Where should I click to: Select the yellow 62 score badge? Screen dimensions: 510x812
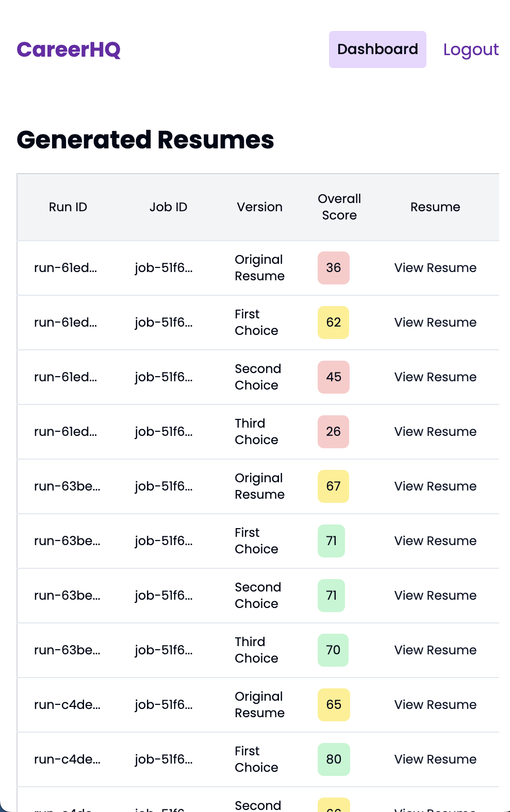[333, 323]
